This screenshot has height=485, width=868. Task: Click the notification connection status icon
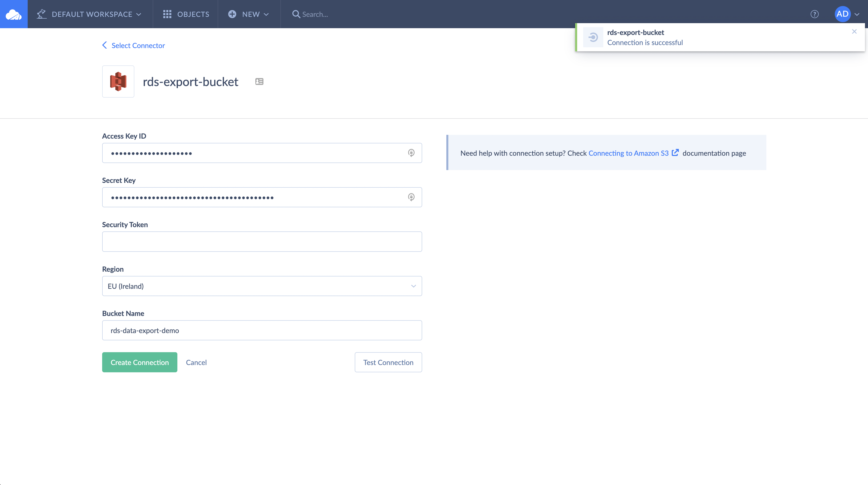pos(593,37)
